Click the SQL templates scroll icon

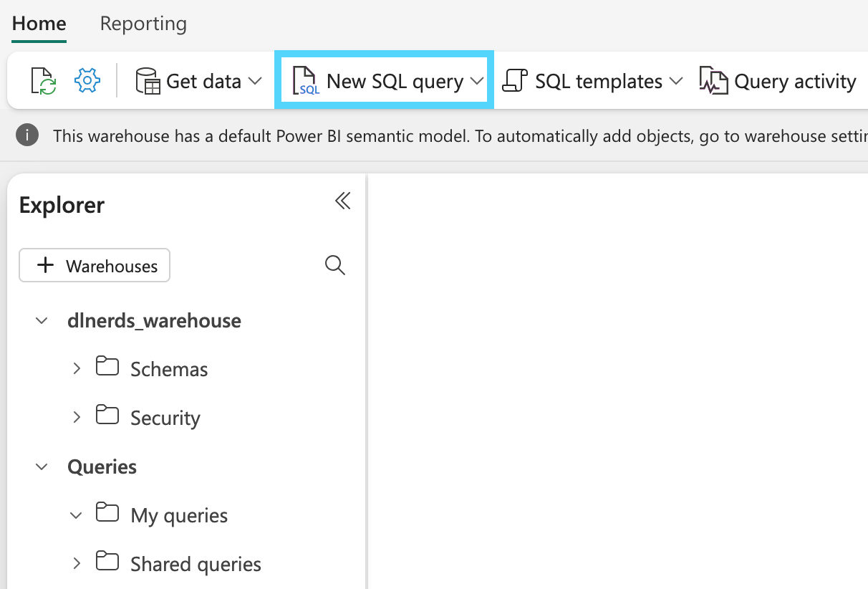coord(515,81)
